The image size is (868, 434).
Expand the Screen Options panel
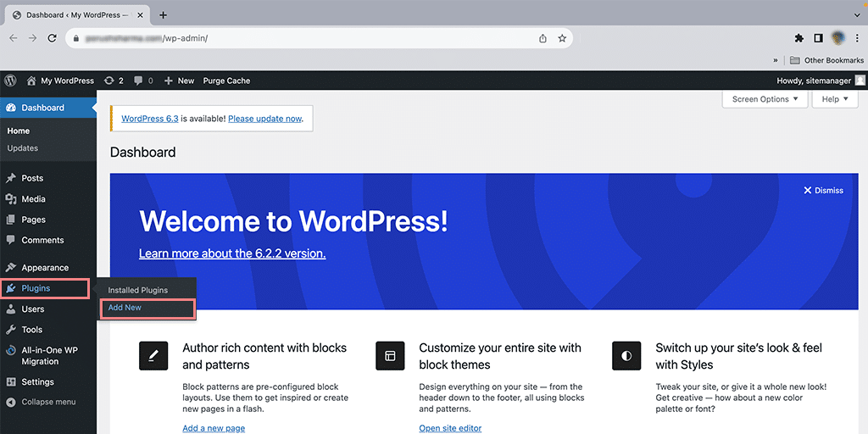click(x=765, y=99)
